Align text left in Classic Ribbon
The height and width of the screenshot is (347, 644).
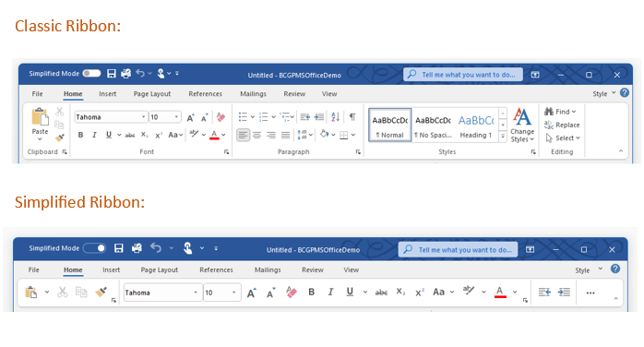[244, 135]
